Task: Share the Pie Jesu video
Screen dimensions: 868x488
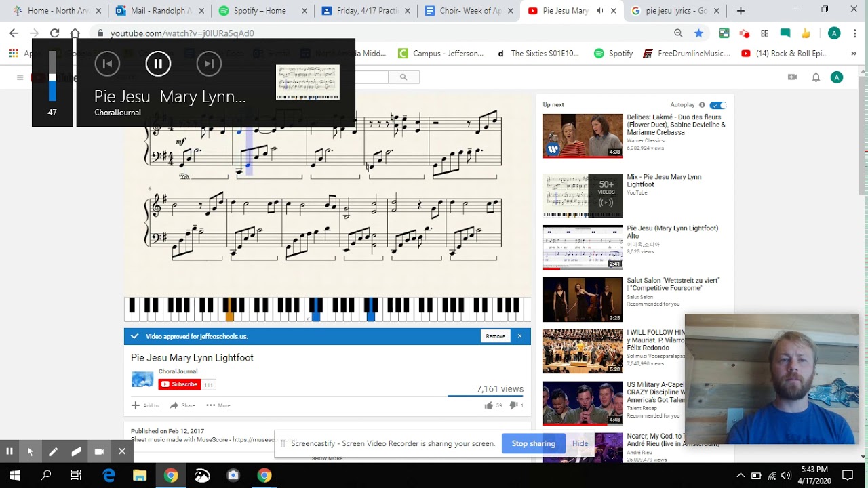Action: [182, 405]
